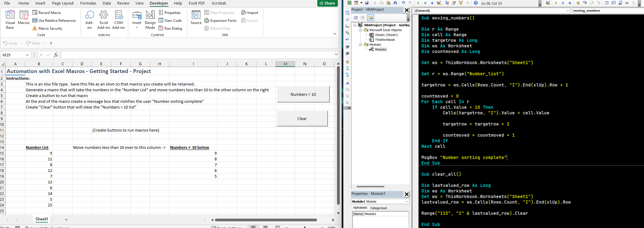The width and height of the screenshot is (644, 228).
Task: Click View Code in Controls group
Action: coord(170,20)
